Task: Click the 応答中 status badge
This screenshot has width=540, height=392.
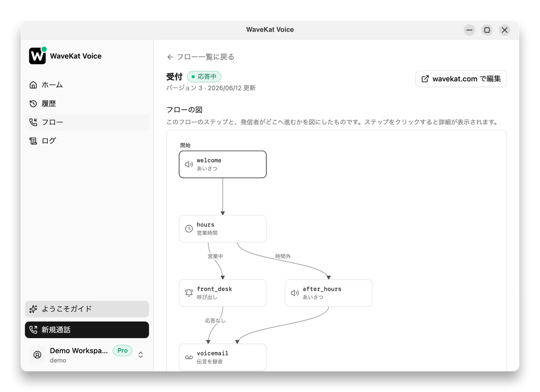Action: (204, 76)
